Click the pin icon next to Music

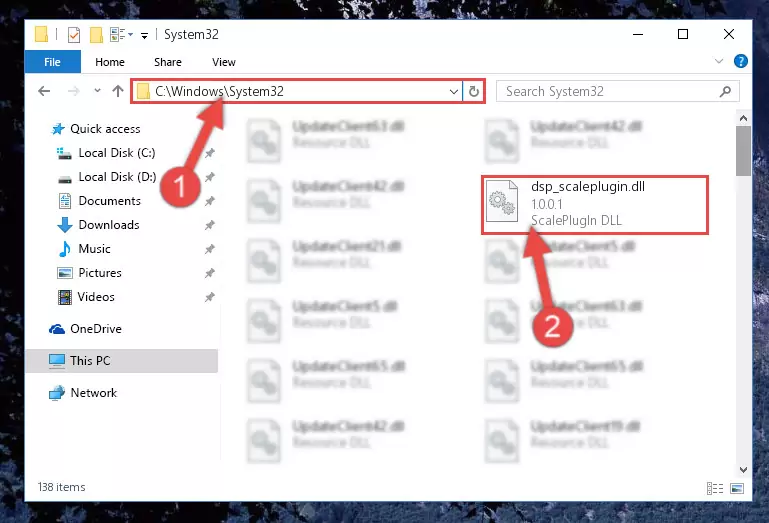[209, 249]
